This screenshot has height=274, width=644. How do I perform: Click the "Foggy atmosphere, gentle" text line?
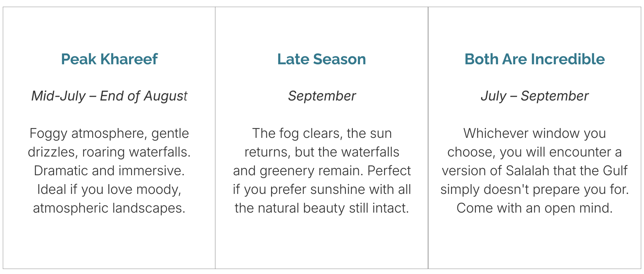pos(109,133)
